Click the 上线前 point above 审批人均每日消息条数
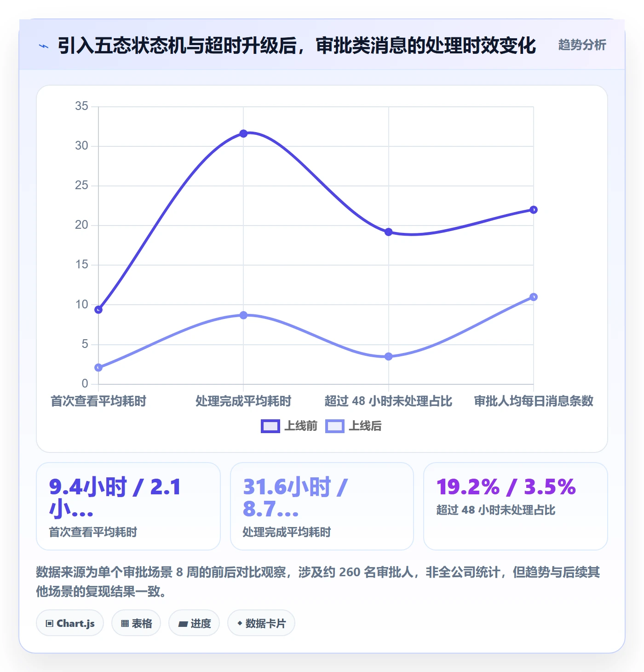This screenshot has width=644, height=672. 534,210
